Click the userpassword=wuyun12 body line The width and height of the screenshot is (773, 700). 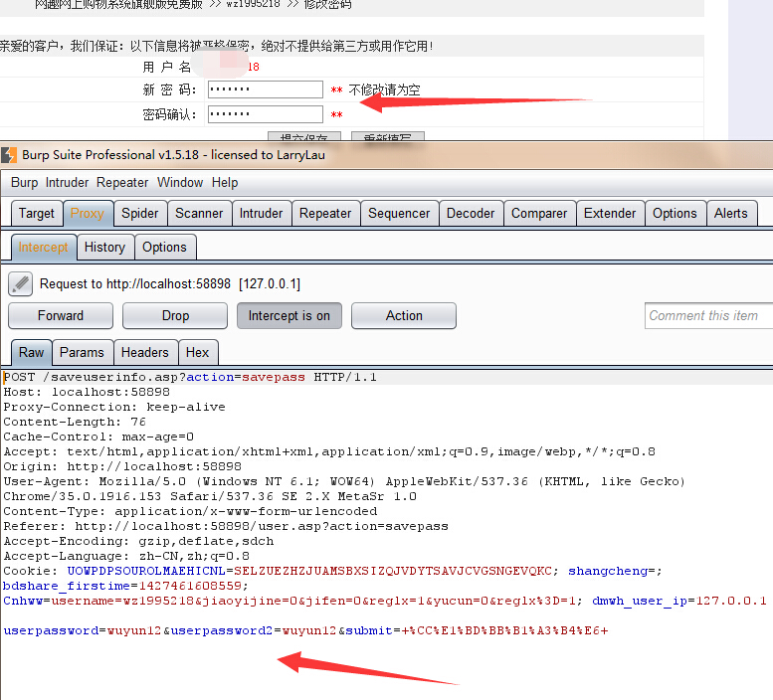306,630
